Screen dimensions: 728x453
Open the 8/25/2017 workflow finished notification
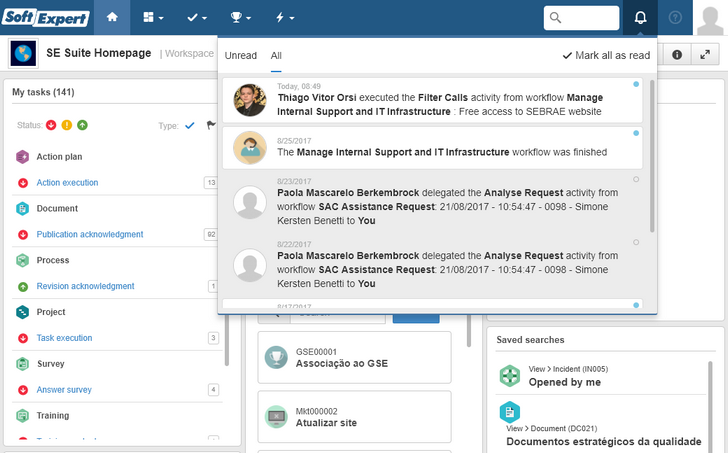[433, 148]
